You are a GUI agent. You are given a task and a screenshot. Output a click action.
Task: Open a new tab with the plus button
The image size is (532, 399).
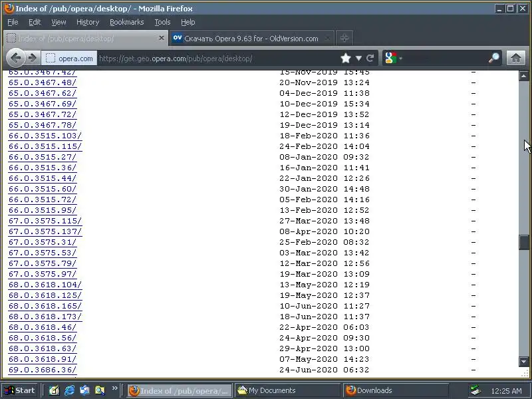344,39
